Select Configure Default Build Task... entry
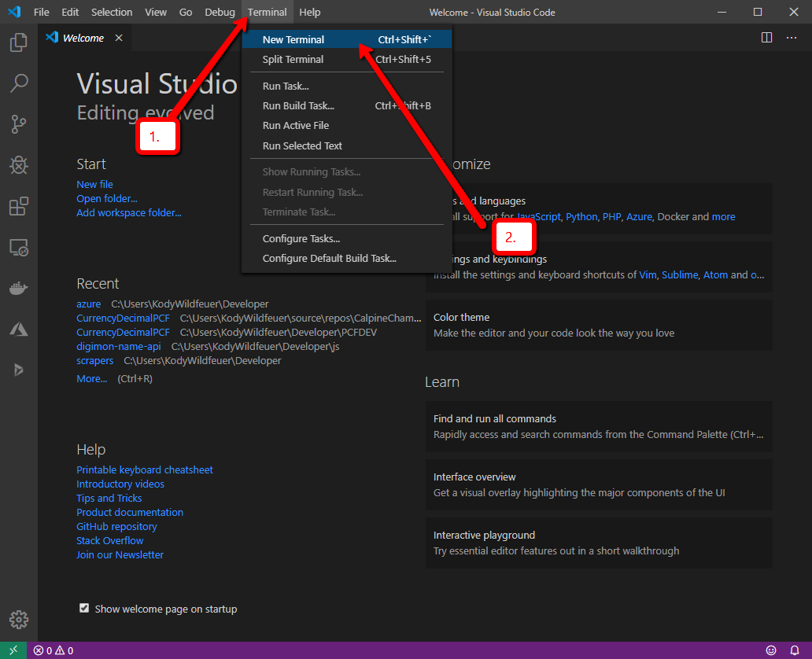 [346, 258]
